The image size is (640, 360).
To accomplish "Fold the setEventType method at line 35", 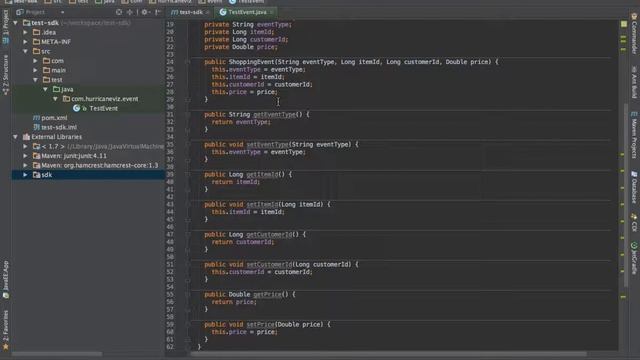I will (188, 144).
